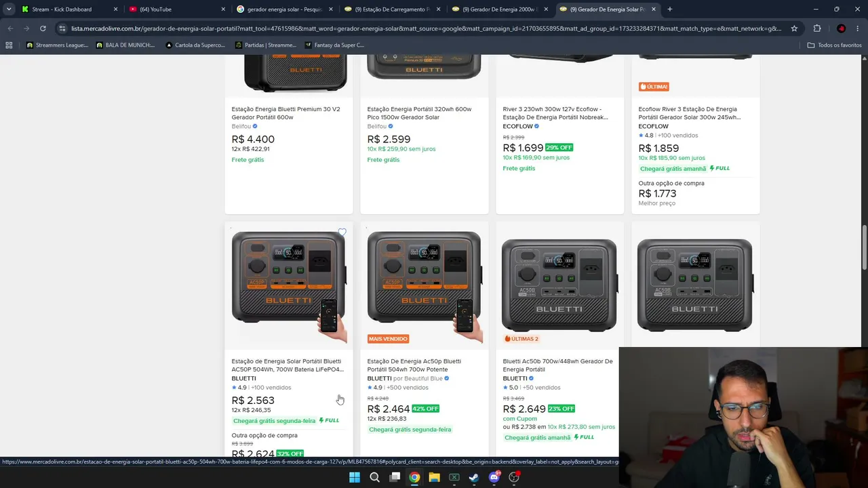Open a new browser tab

[x=670, y=9]
